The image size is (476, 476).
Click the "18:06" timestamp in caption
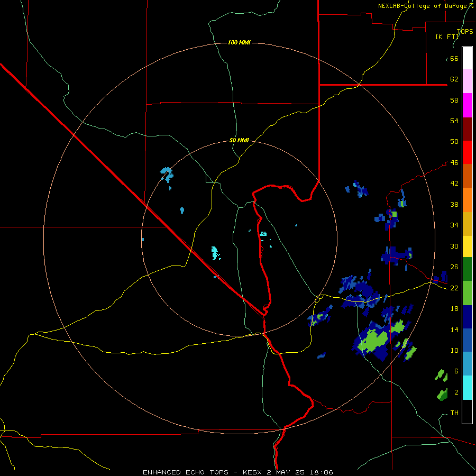(322, 472)
